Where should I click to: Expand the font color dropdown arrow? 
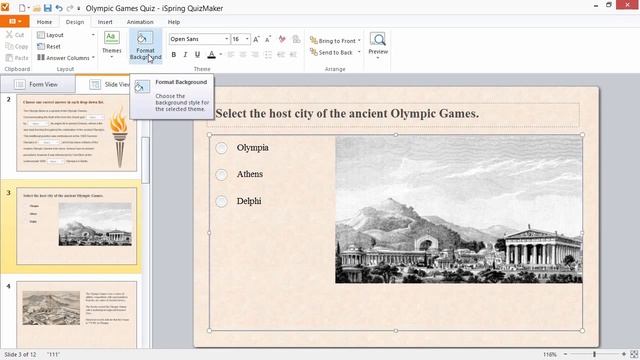coord(221,54)
